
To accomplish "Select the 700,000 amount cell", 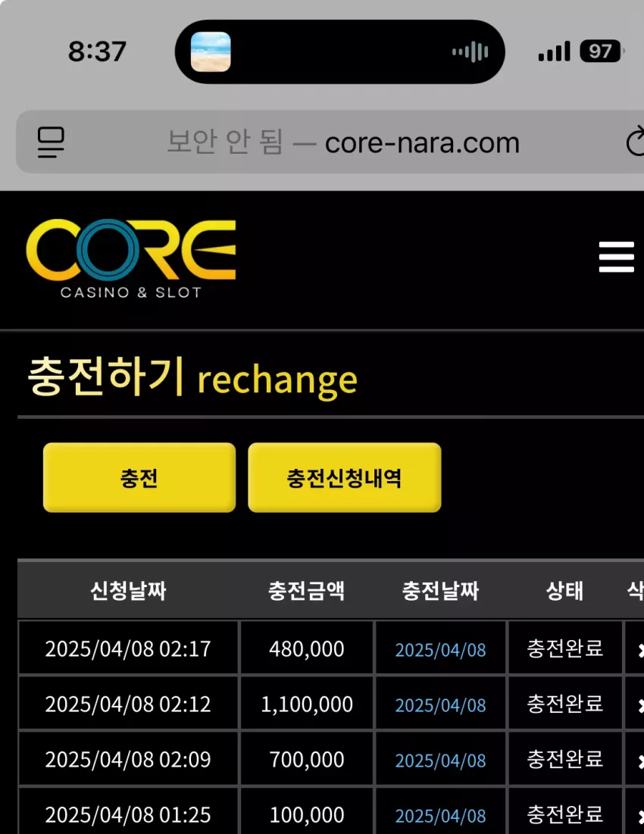I will point(307,760).
